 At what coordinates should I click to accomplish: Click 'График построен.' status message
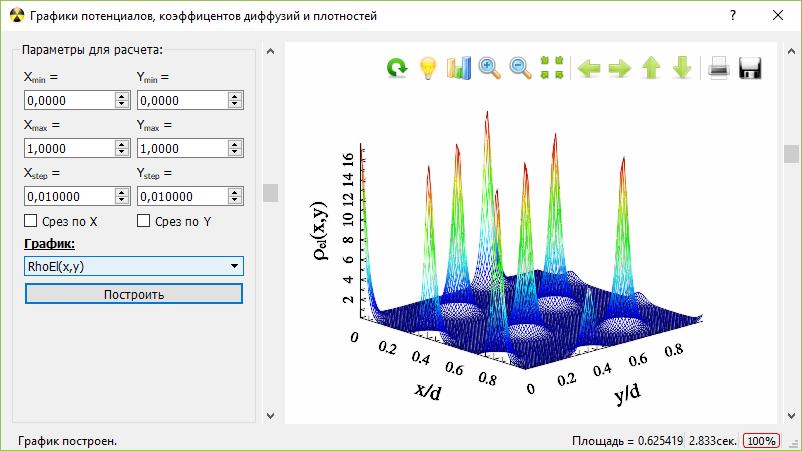pyautogui.click(x=68, y=441)
